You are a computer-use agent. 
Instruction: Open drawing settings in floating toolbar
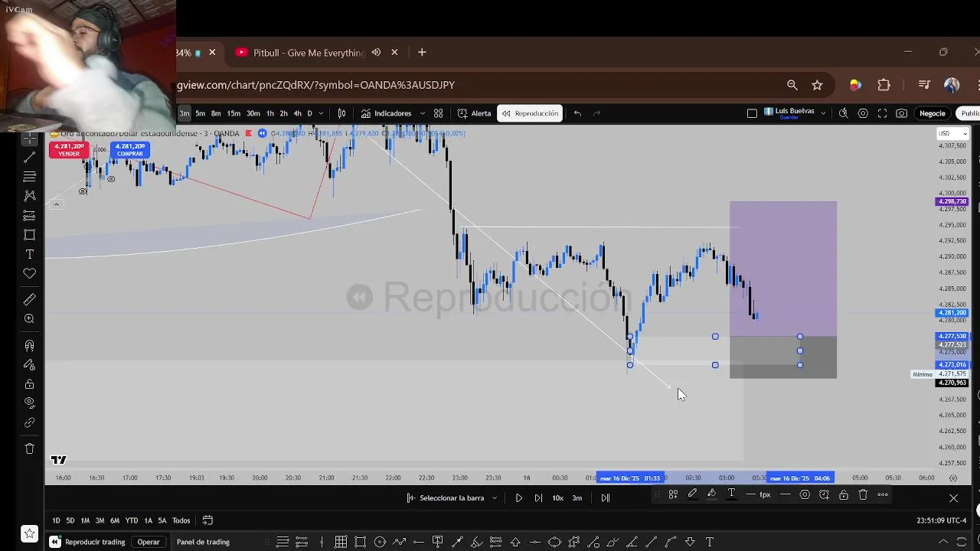pyautogui.click(x=805, y=495)
